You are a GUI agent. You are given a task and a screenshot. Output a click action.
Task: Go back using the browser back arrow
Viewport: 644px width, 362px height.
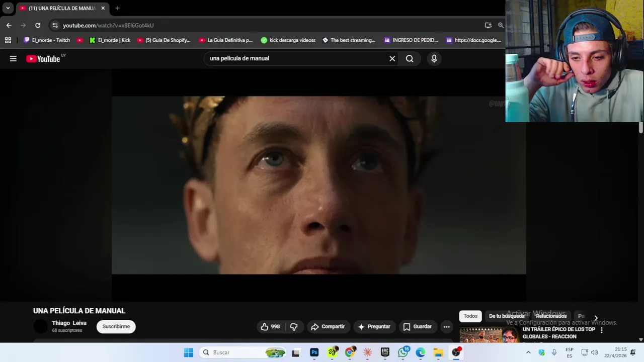9,25
